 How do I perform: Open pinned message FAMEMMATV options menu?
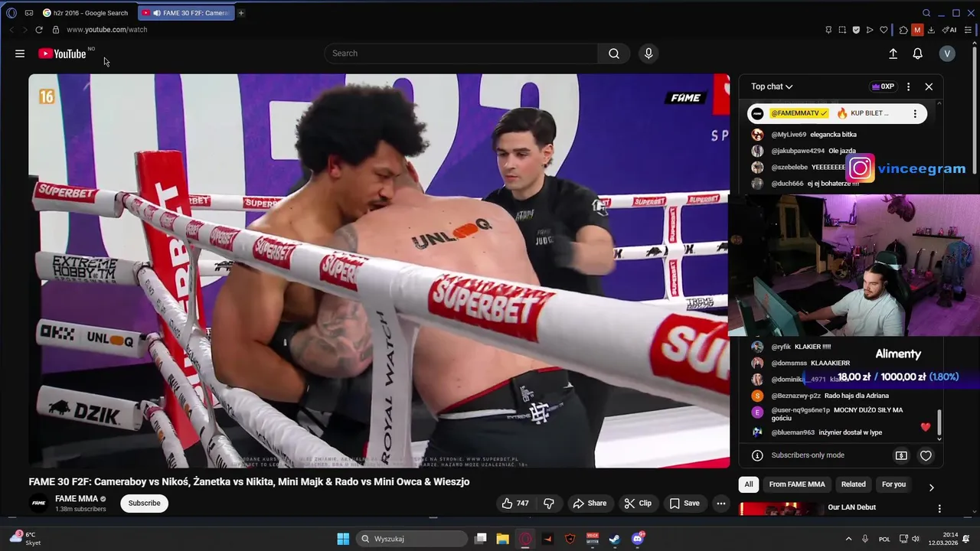click(x=915, y=113)
